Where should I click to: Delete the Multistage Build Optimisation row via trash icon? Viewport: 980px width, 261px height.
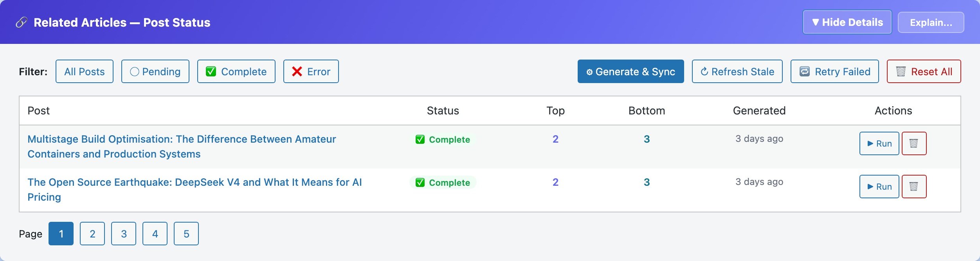click(x=914, y=143)
